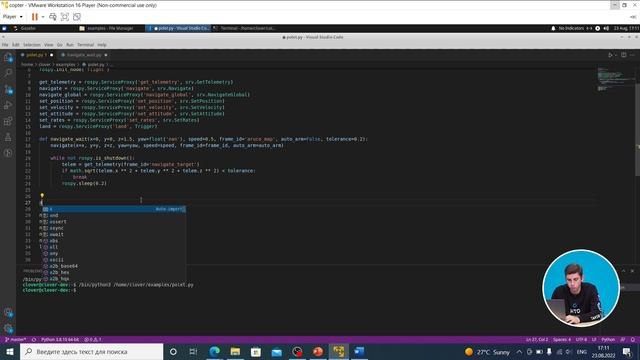Viewport: 640px width, 360px height.
Task: Change Spaces: 4 indentation setting
Action: (x=562, y=340)
